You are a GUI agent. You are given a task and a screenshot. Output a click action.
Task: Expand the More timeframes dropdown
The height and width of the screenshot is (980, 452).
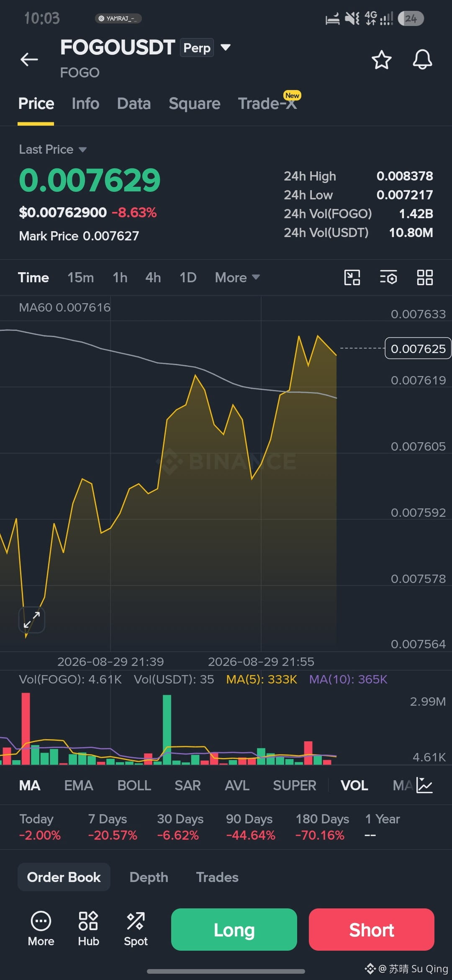point(237,277)
